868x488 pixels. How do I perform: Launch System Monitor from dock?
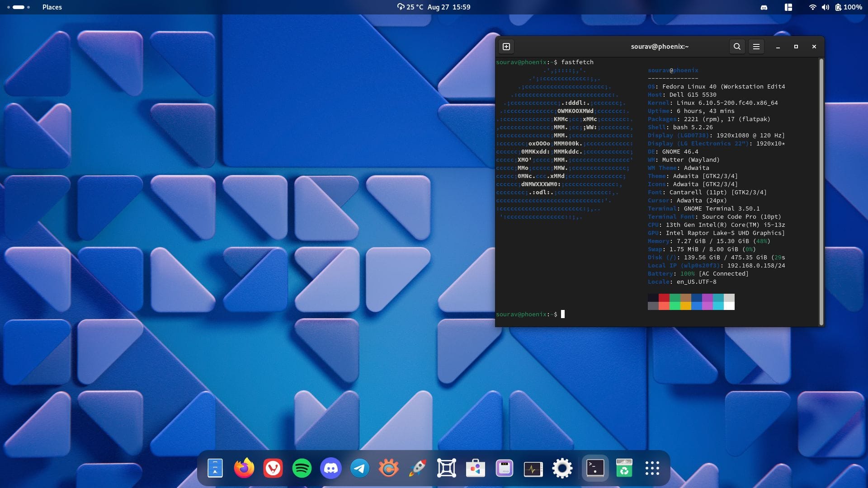coord(533,468)
